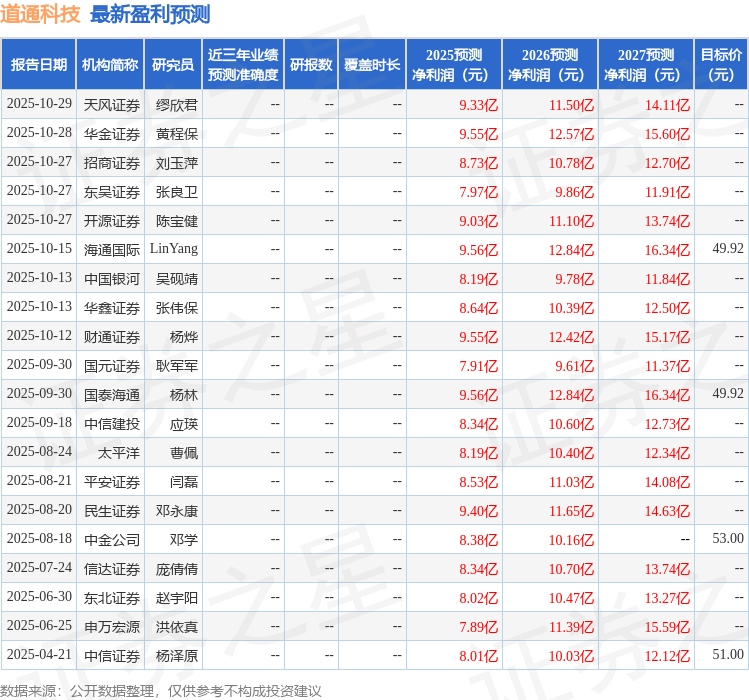
Task: Select the 申万宏源 institution cell
Action: click(x=112, y=627)
